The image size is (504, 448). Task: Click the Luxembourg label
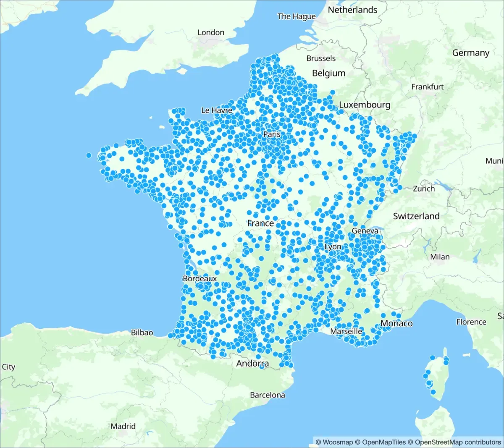[365, 105]
